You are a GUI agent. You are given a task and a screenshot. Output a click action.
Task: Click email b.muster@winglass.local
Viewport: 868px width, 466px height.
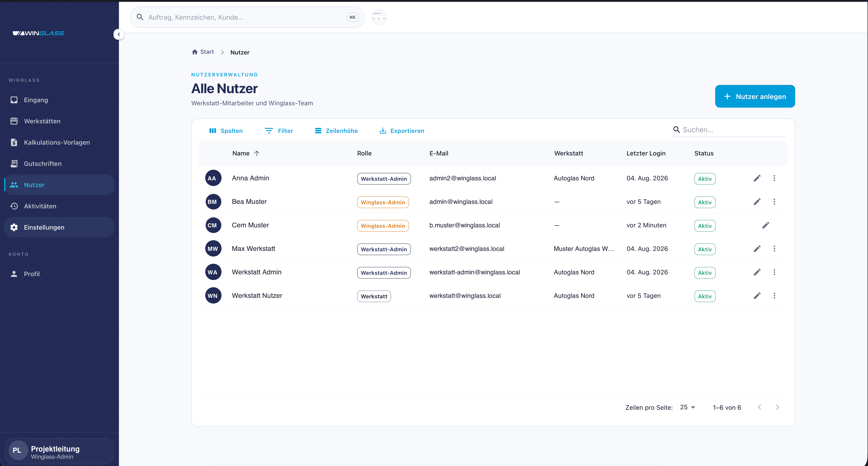coord(464,225)
